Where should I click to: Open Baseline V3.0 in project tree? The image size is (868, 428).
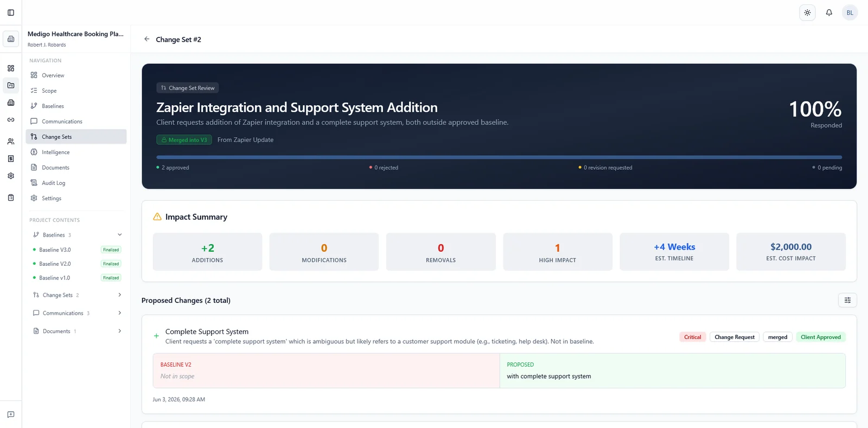point(55,250)
